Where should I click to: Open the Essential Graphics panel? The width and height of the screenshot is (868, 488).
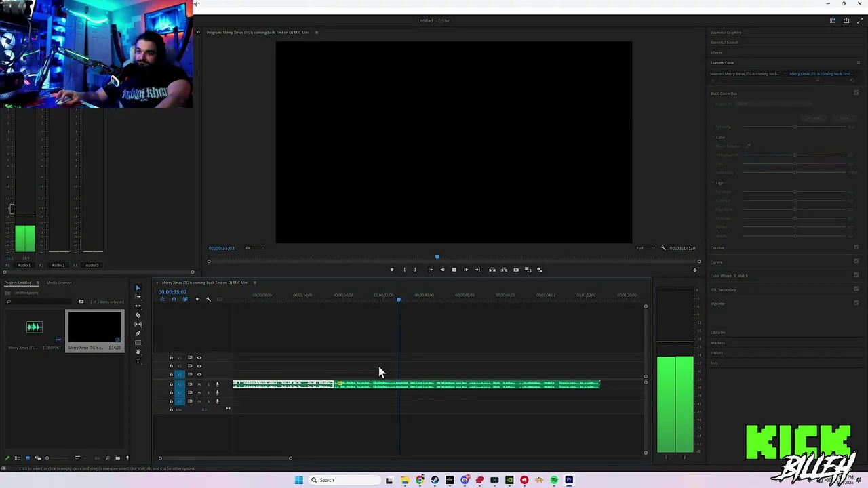tap(726, 33)
